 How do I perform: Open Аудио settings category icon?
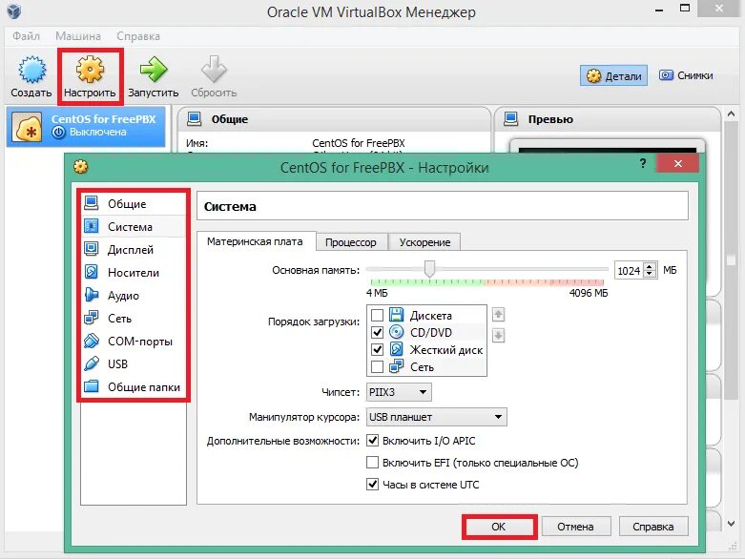92,295
